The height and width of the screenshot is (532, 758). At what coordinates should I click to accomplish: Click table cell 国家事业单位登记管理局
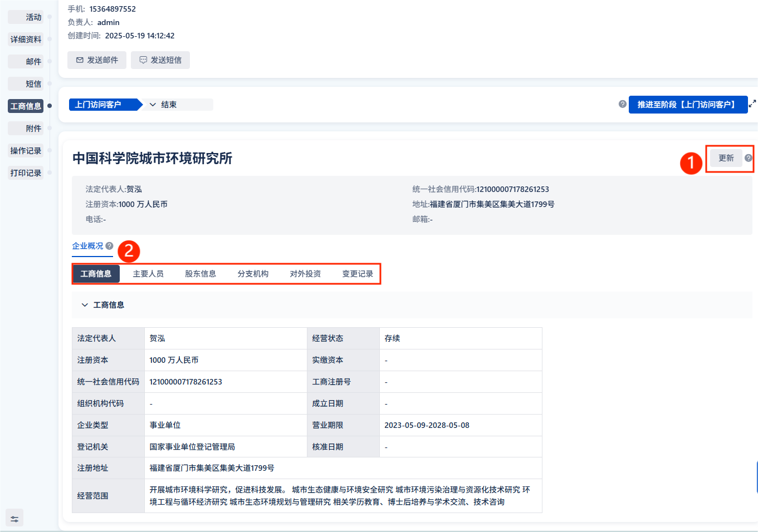(x=226, y=447)
